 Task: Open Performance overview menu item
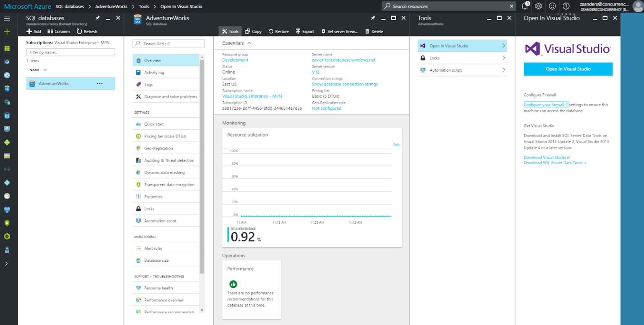166,300
